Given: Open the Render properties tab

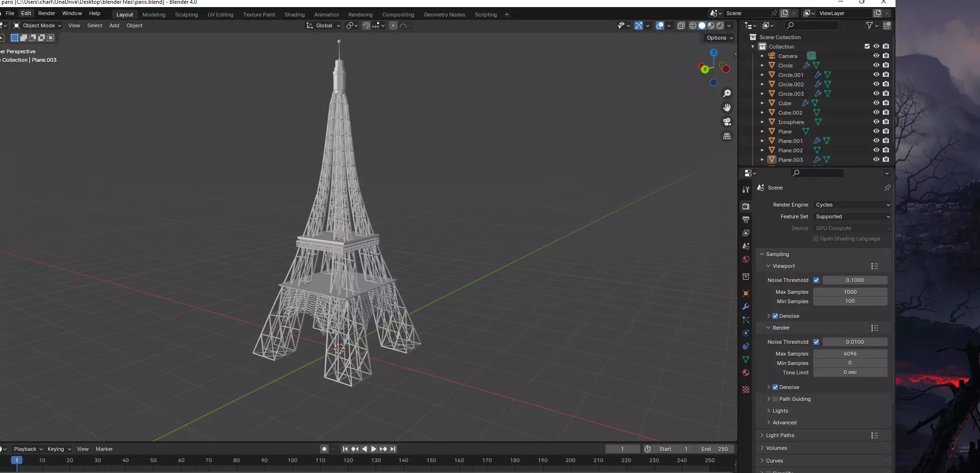Looking at the screenshot, I should click(x=746, y=207).
